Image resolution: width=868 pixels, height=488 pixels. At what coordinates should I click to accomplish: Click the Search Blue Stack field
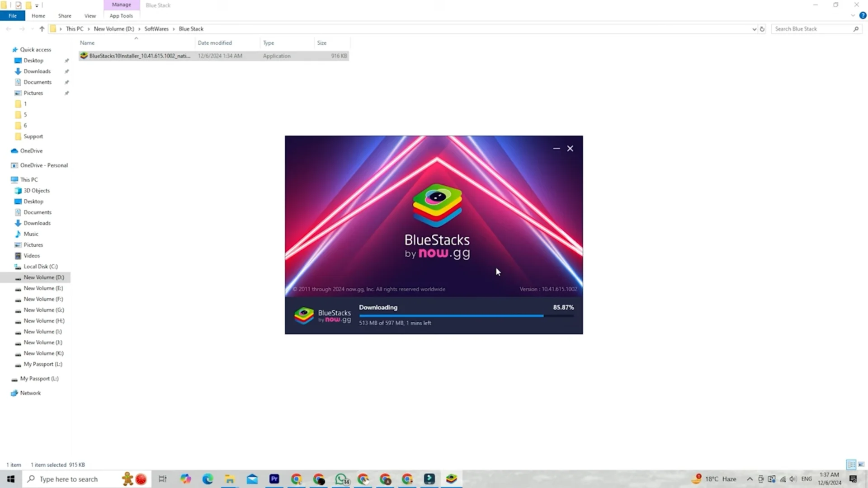pyautogui.click(x=811, y=29)
